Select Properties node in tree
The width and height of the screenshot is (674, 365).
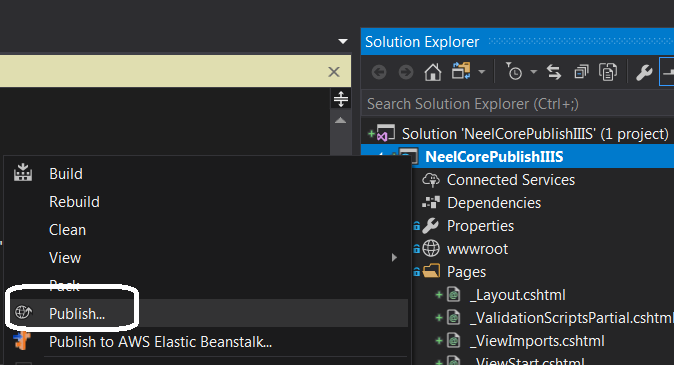pos(480,226)
